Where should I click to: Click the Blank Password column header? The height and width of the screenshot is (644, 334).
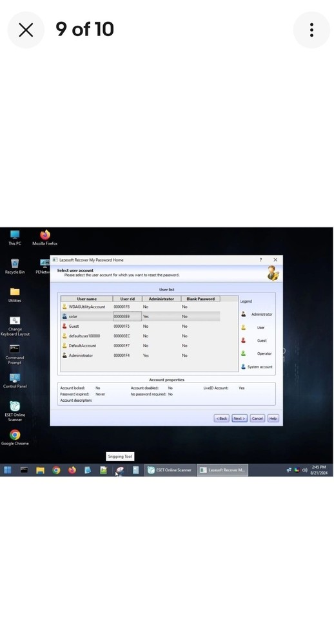tap(201, 299)
